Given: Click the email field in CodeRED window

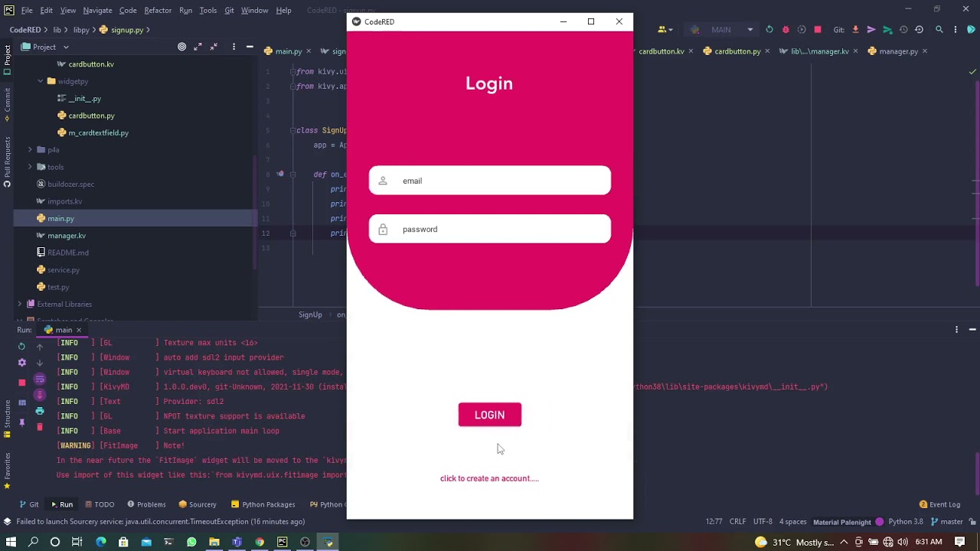Looking at the screenshot, I should [490, 181].
